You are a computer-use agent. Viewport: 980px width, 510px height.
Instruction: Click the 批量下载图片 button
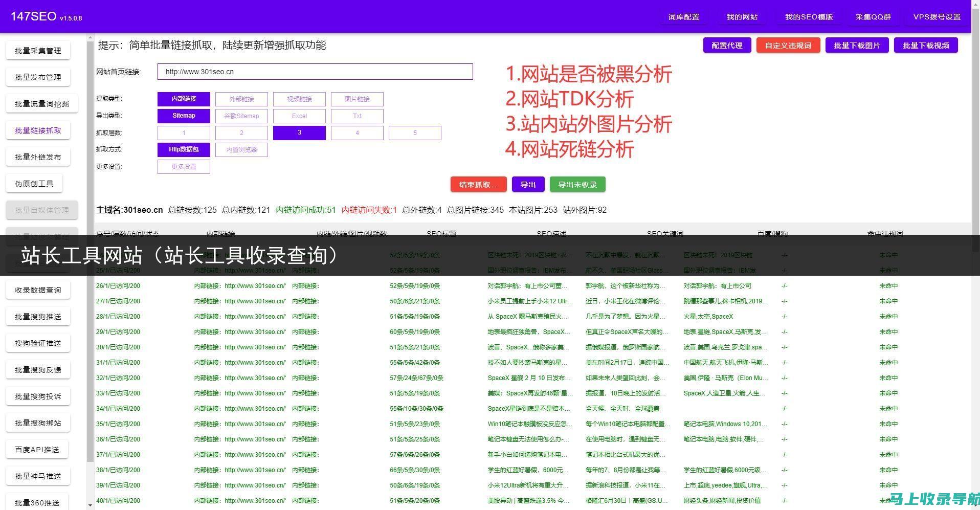point(857,46)
